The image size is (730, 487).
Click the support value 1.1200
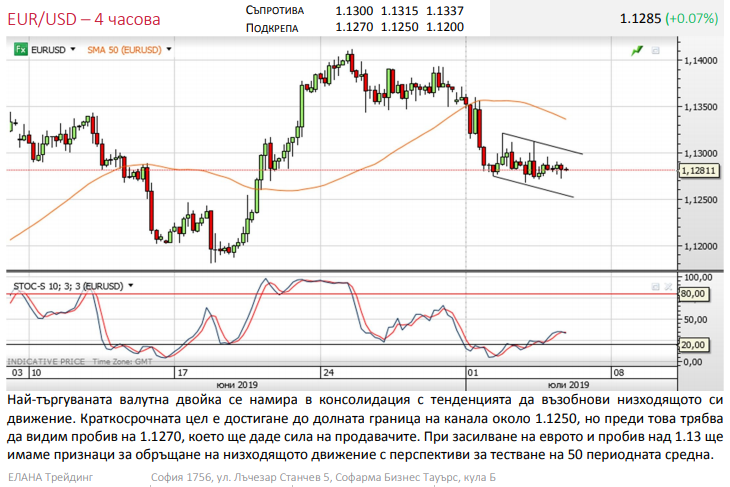pos(445,27)
